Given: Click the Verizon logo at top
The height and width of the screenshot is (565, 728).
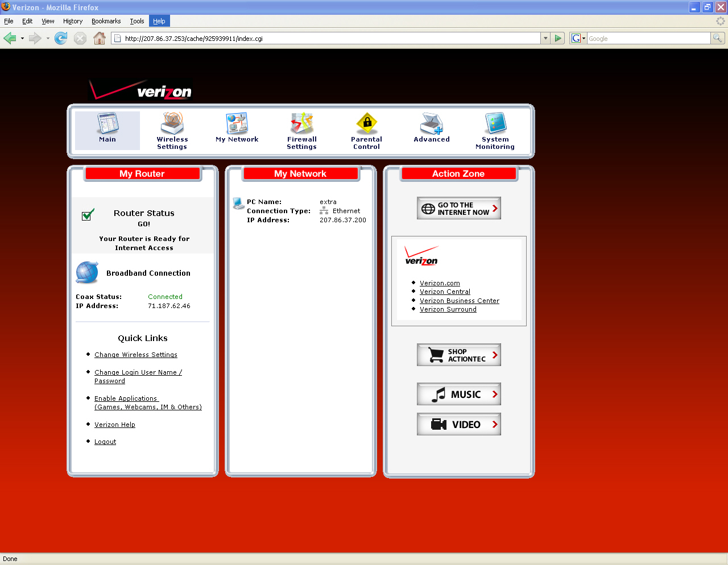Looking at the screenshot, I should [141, 90].
